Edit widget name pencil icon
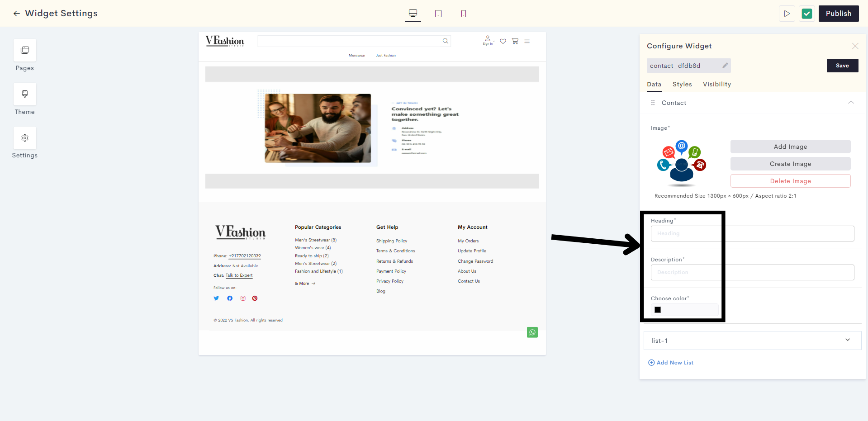Viewport: 868px width, 421px height. [725, 66]
